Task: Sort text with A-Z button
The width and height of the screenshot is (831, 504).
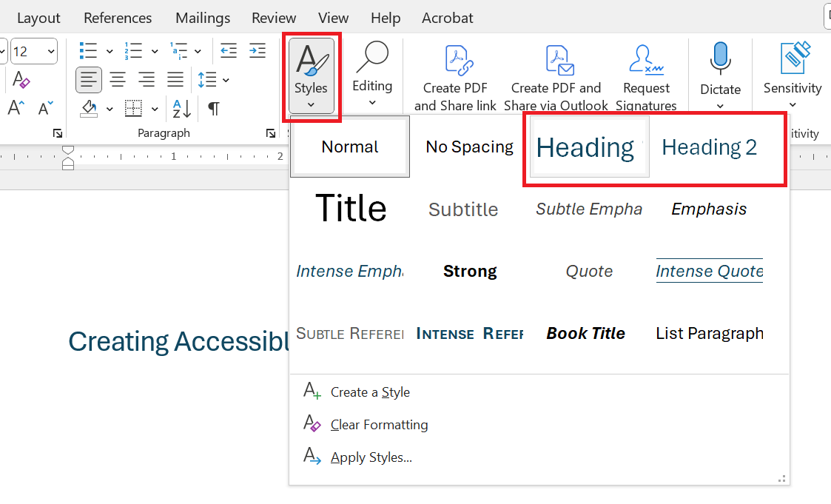Action: click(182, 109)
